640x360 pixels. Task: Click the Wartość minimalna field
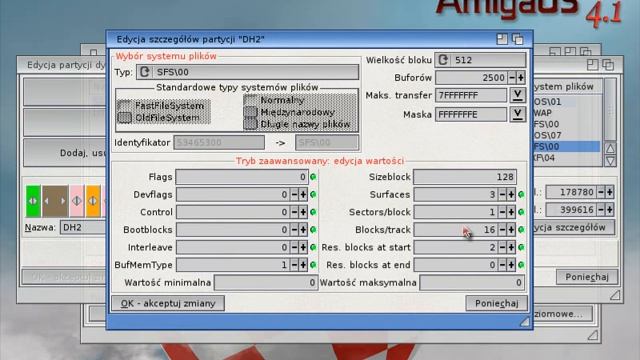pyautogui.click(x=266, y=282)
